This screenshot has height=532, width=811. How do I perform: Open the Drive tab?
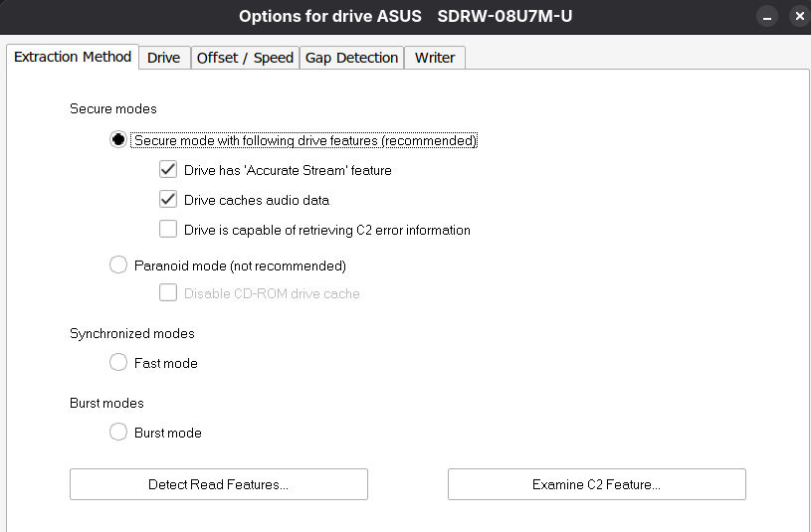(163, 58)
